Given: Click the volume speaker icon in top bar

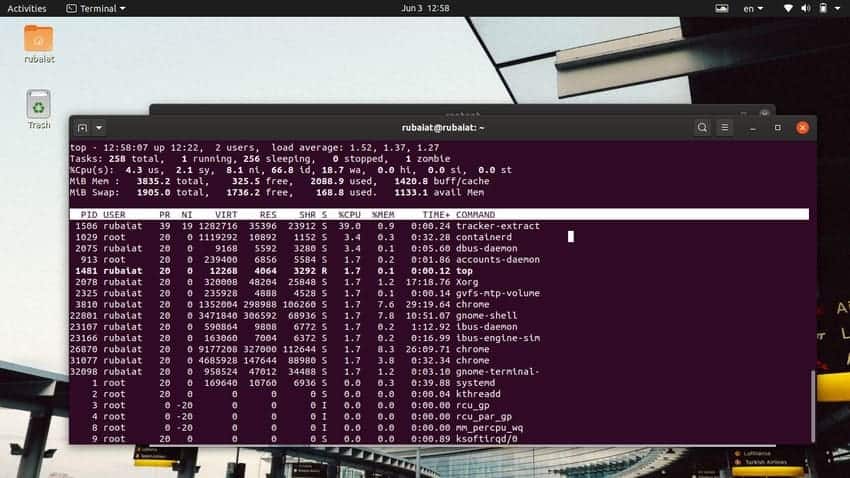Looking at the screenshot, I should click(x=806, y=8).
